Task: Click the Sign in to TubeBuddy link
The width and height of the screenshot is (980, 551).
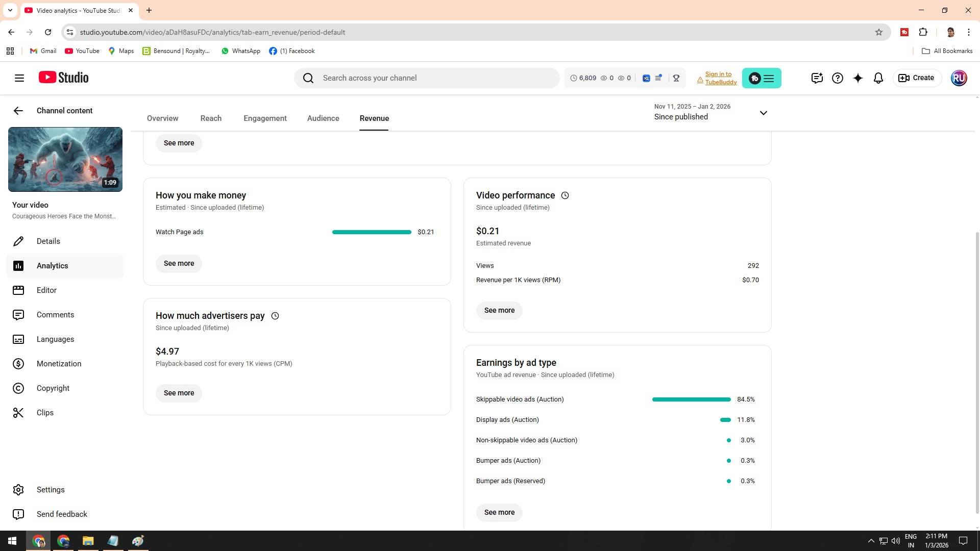Action: [x=720, y=78]
